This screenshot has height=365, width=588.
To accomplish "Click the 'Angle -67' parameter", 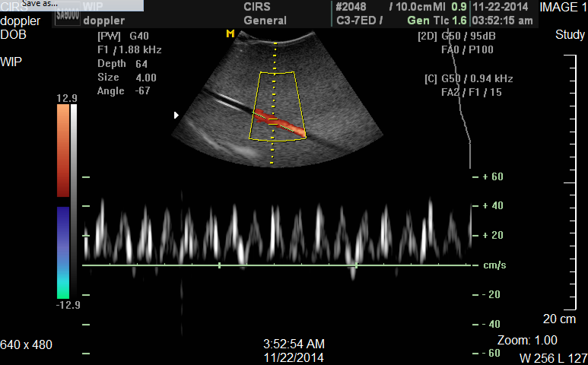I will (124, 90).
